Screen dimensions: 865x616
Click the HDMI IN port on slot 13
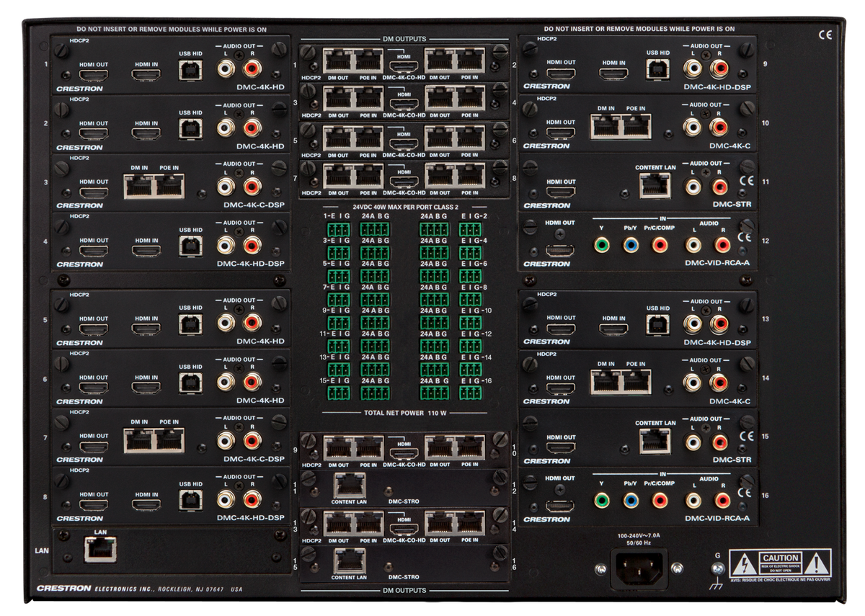[614, 329]
